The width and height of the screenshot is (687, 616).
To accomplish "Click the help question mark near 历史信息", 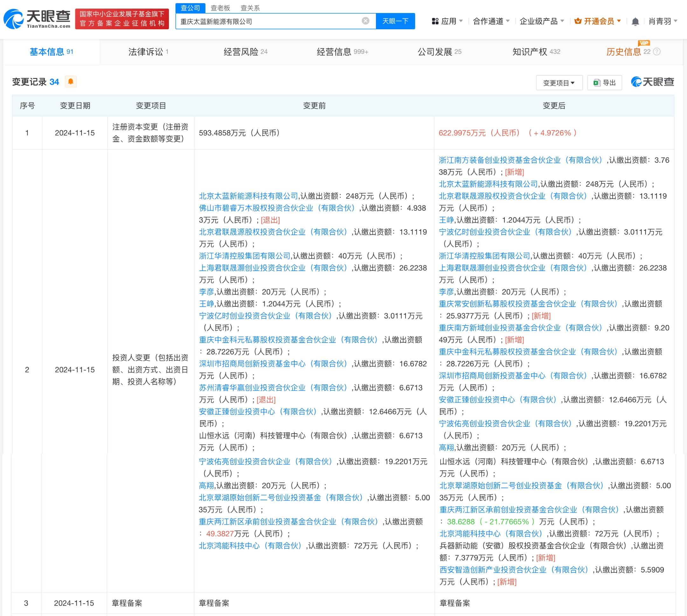I will (x=656, y=52).
